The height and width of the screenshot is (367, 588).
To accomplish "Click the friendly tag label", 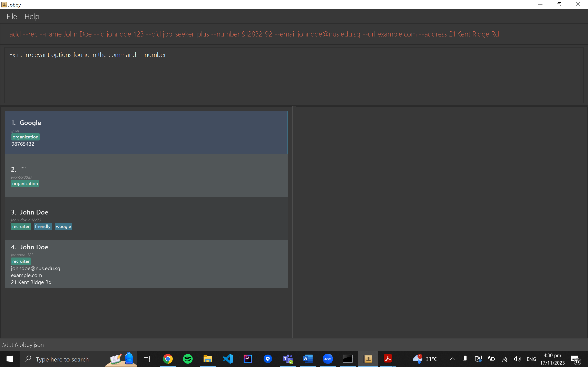I will [x=42, y=227].
